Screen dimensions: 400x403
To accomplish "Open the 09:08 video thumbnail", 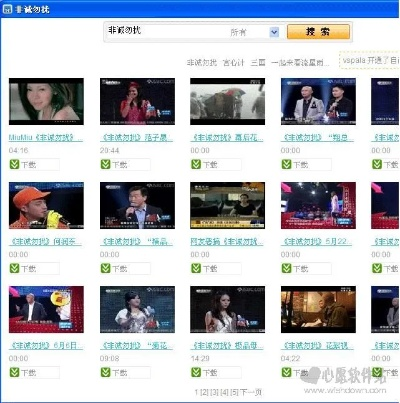I will coord(137,310).
